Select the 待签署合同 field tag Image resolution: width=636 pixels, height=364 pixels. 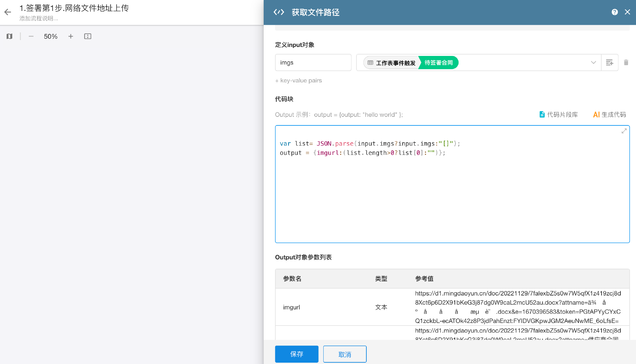(438, 63)
